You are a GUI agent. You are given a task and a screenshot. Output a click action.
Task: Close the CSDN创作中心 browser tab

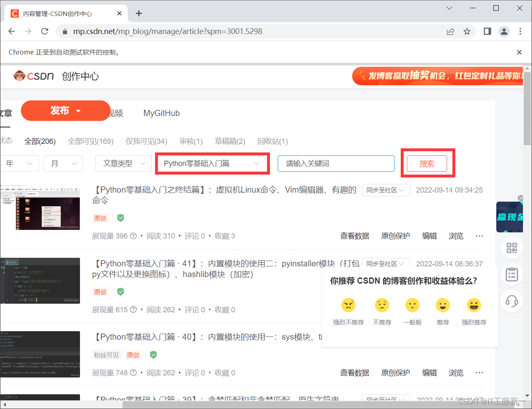(x=119, y=14)
